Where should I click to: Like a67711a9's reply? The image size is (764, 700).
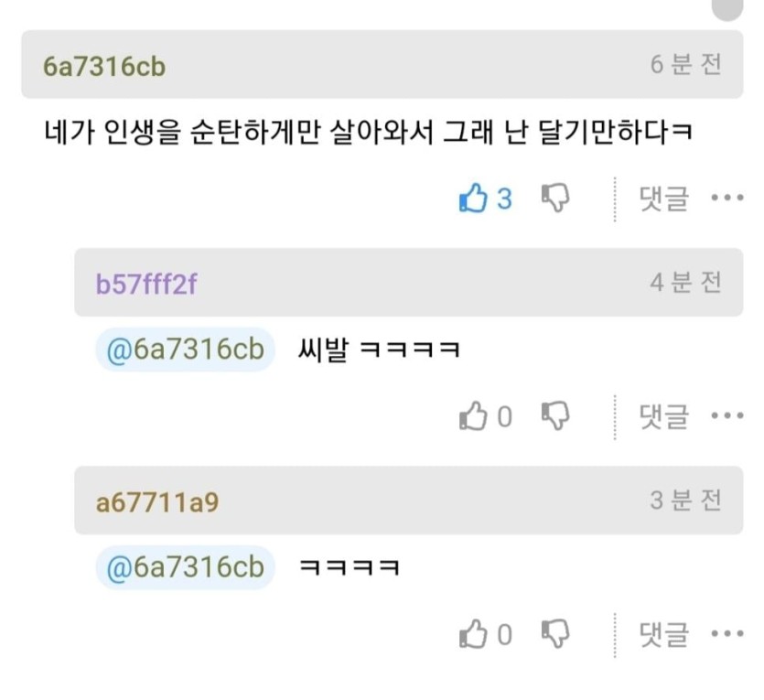point(472,634)
